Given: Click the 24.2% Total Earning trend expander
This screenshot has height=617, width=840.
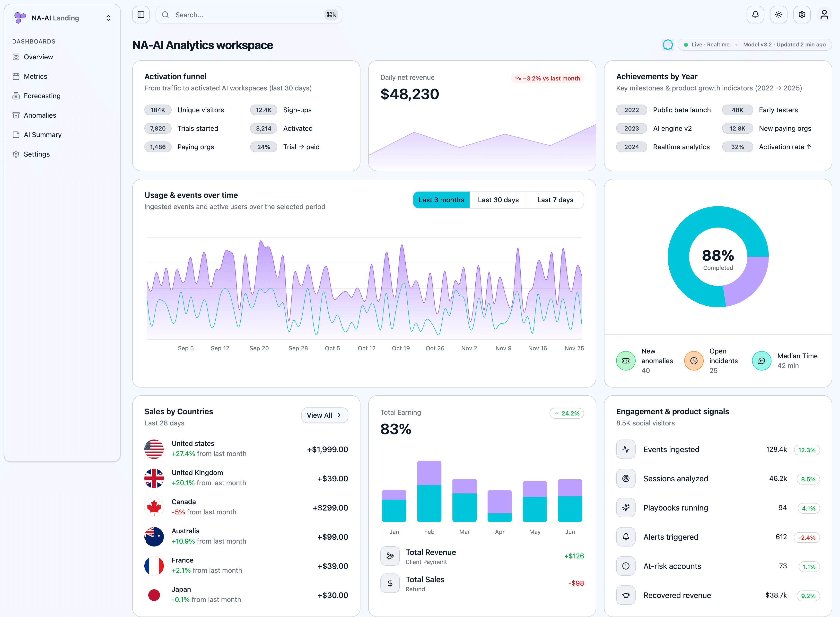Looking at the screenshot, I should (x=566, y=414).
